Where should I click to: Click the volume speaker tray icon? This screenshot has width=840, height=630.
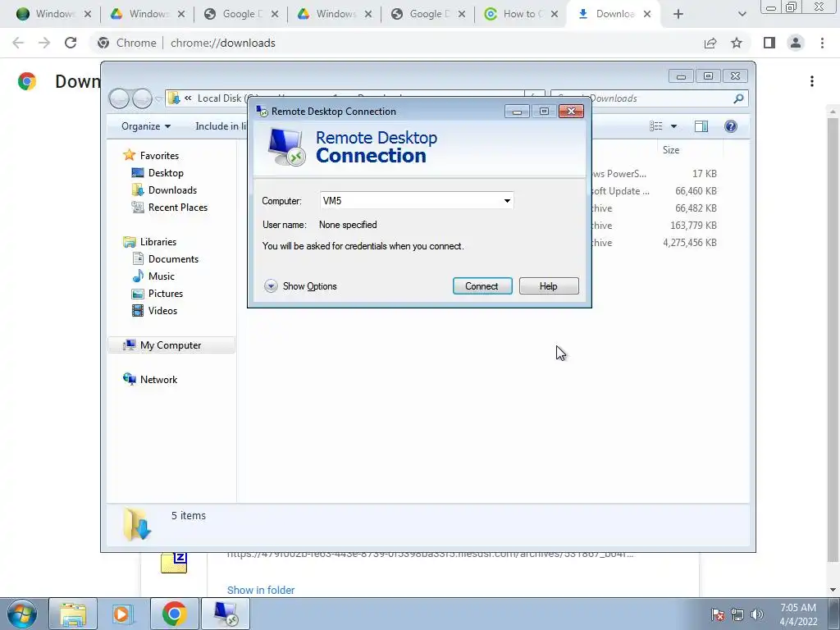click(756, 614)
